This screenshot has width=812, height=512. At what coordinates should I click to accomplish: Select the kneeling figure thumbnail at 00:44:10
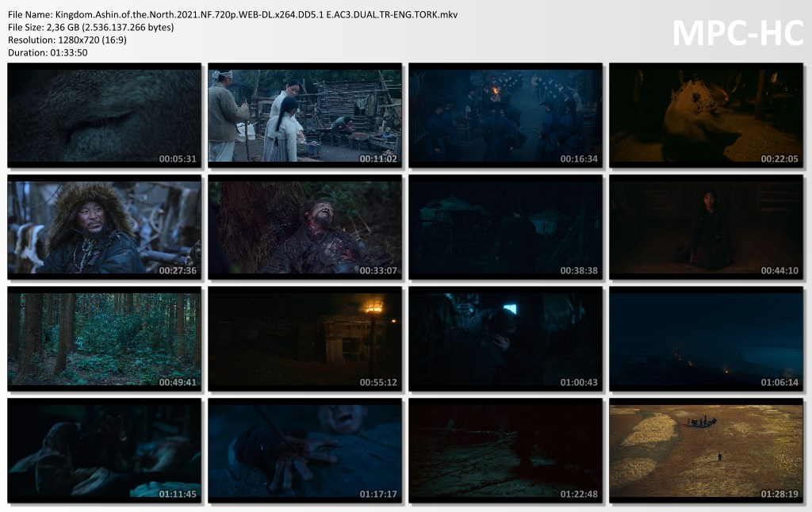(707, 227)
